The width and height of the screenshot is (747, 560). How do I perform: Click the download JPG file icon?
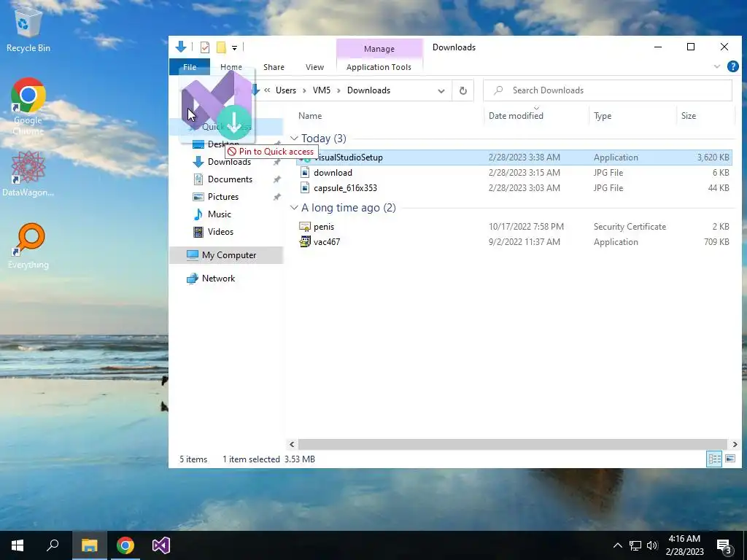pyautogui.click(x=305, y=172)
